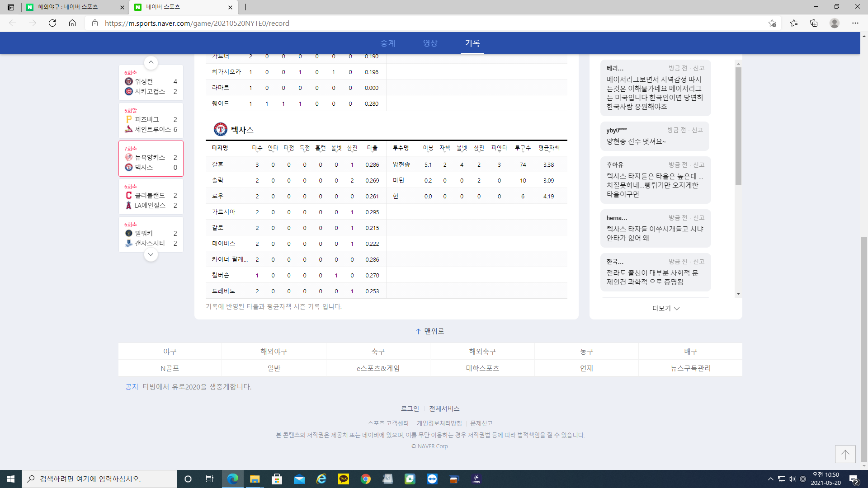Screen dimensions: 868x488
Task: Open the 전체서비스 link
Action: point(444,408)
